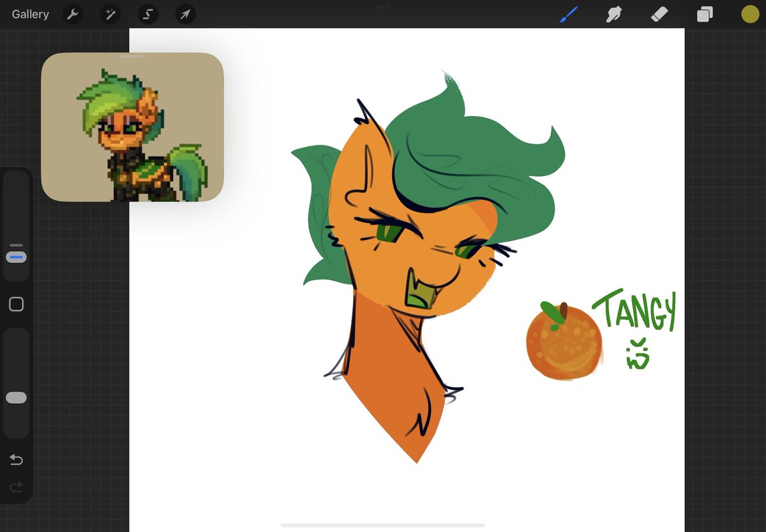Return to the Gallery
Screen dimensions: 766x532
[29, 14]
